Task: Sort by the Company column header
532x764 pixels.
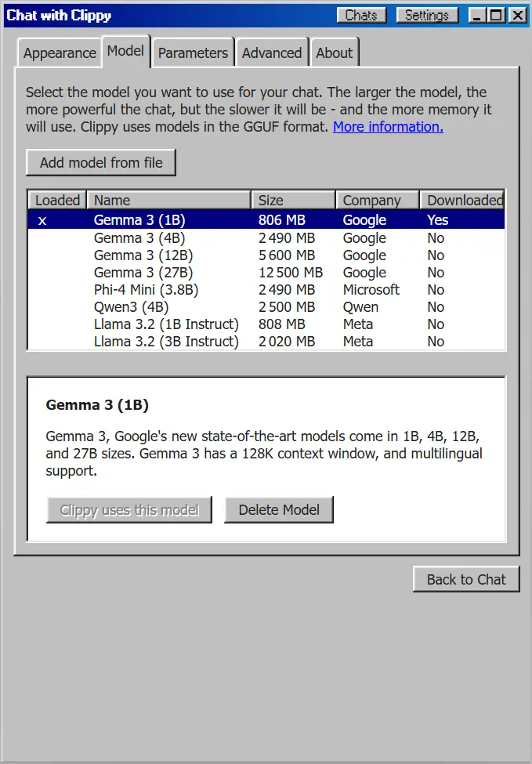Action: (378, 201)
